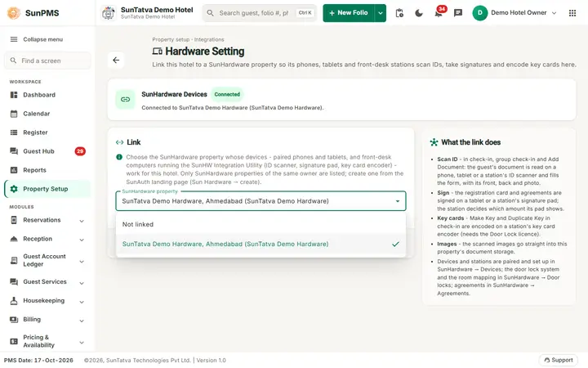The height and width of the screenshot is (368, 588).
Task: Click the Property setup breadcrumb
Action: 171,39
